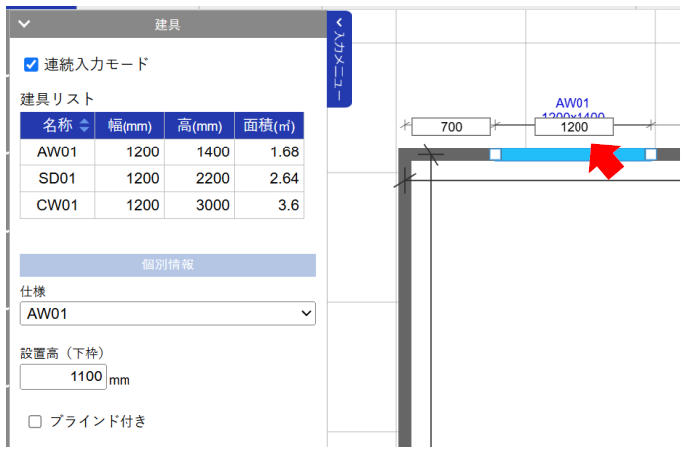Click the blue AW01 label above the window
The image size is (684, 454).
(573, 103)
